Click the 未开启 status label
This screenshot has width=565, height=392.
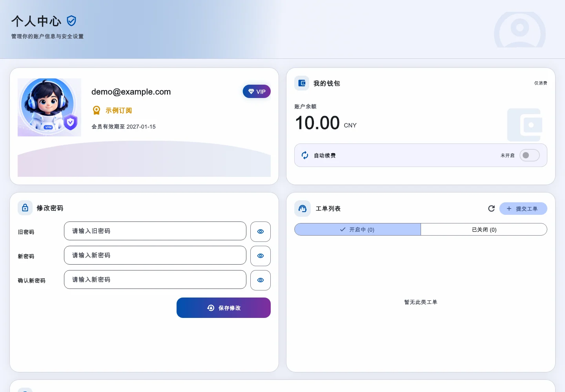[x=507, y=156]
